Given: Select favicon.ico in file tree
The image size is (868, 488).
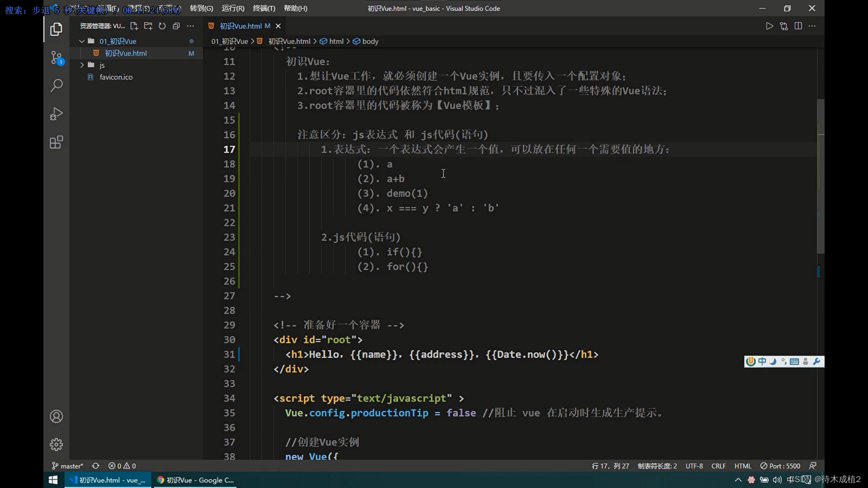Looking at the screenshot, I should [136, 77].
